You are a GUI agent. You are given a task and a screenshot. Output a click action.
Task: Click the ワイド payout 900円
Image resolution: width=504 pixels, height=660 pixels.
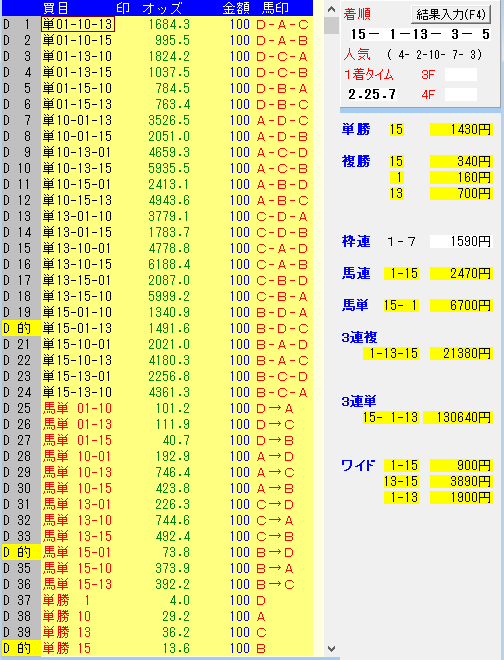coord(461,465)
